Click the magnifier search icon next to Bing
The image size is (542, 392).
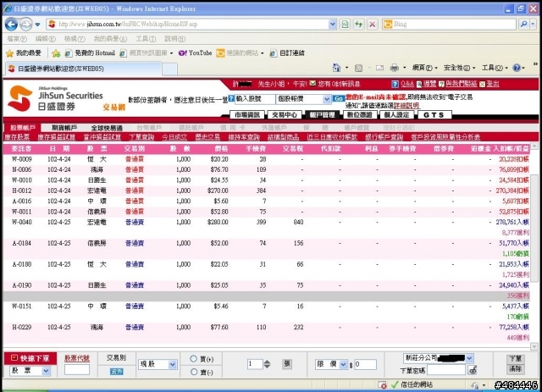pyautogui.click(x=523, y=24)
